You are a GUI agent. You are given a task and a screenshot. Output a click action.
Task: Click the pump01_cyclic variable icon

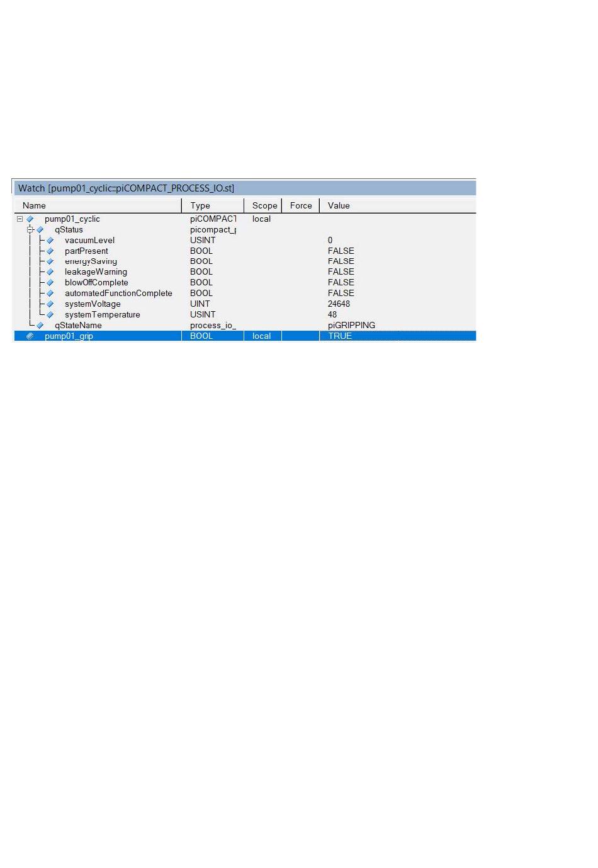[x=30, y=219]
